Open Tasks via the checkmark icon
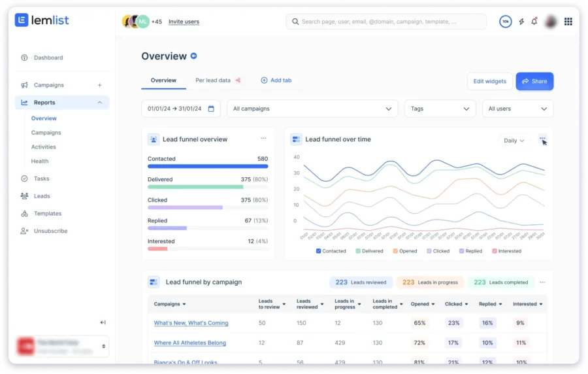 (x=24, y=178)
